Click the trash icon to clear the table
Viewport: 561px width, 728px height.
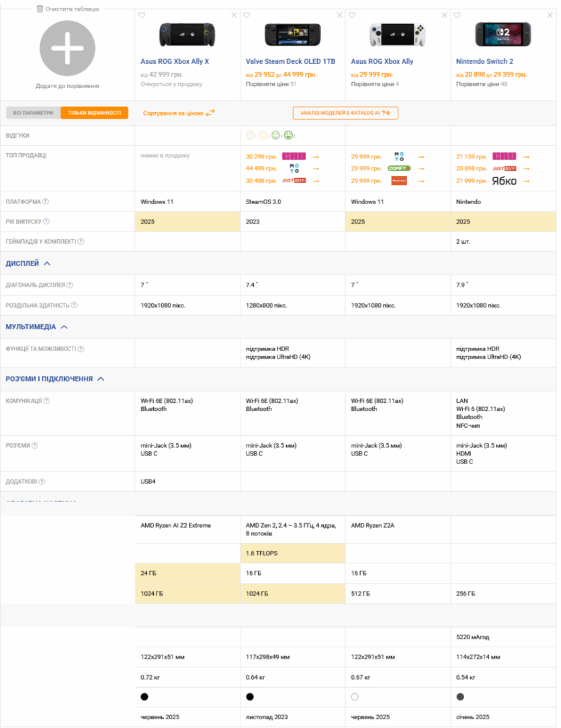pyautogui.click(x=40, y=9)
